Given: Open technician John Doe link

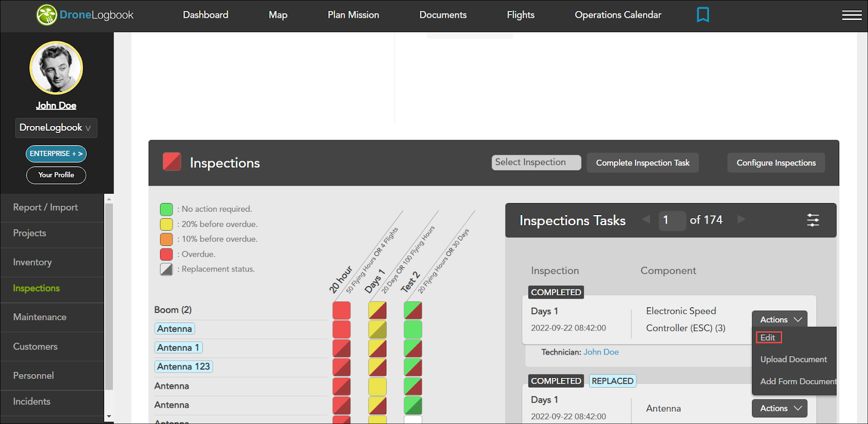Looking at the screenshot, I should (x=601, y=352).
